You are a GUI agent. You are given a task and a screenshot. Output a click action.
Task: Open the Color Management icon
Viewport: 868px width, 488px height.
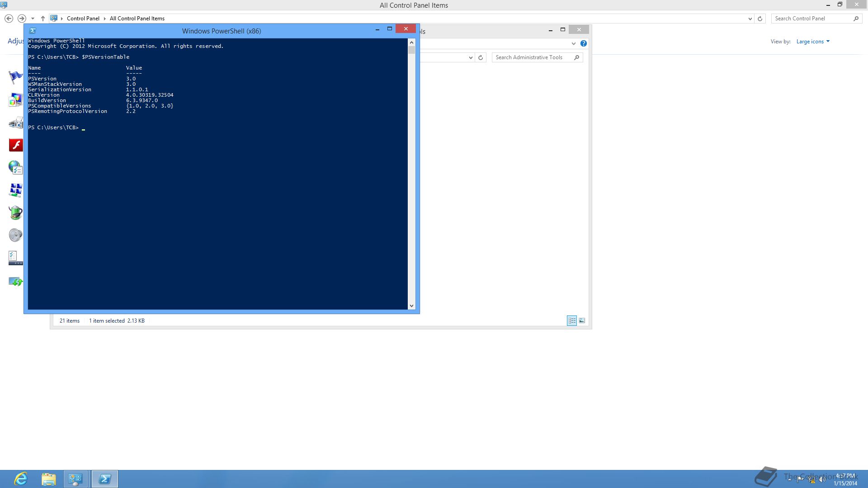tap(15, 100)
